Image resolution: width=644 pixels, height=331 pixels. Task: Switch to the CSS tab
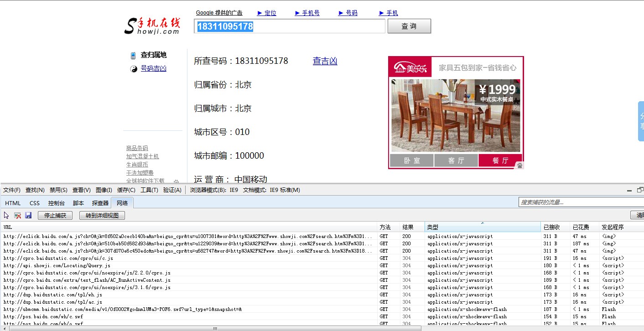point(35,203)
